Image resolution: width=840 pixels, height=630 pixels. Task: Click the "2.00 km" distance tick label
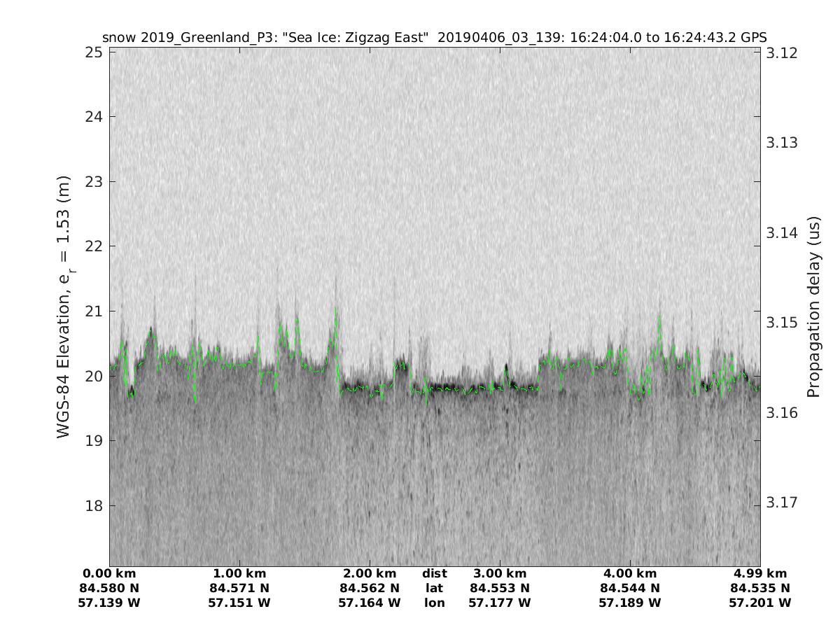click(x=370, y=574)
